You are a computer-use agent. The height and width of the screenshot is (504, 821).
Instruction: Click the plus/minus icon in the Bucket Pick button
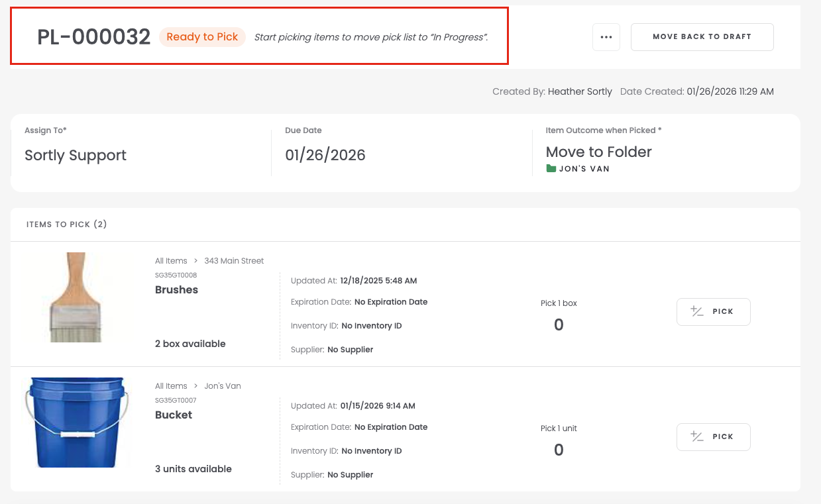(697, 436)
